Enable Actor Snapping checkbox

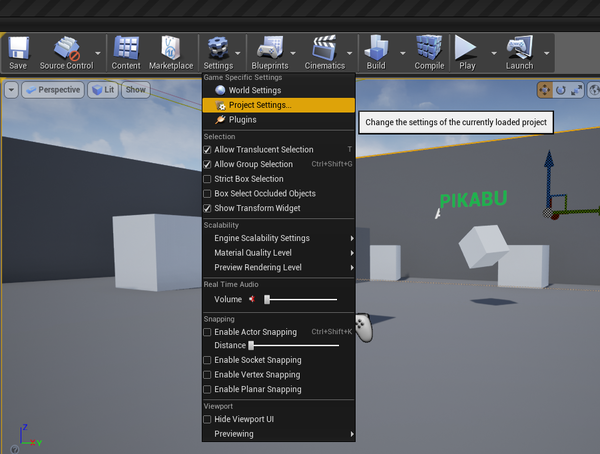[x=208, y=332]
